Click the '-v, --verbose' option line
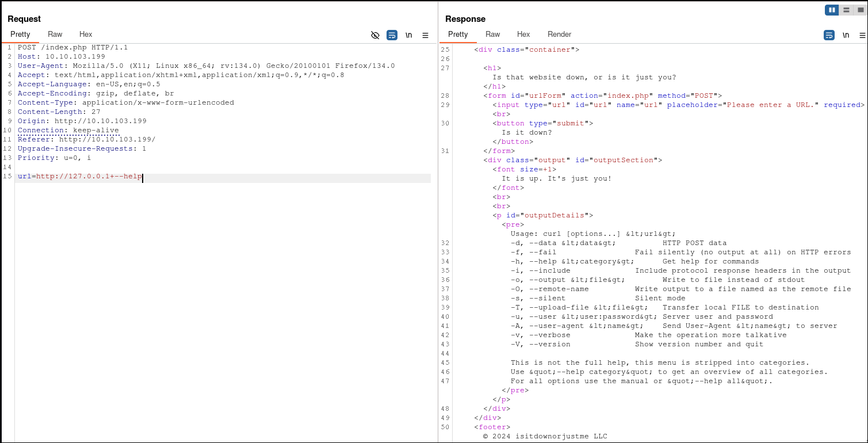 (x=649, y=335)
